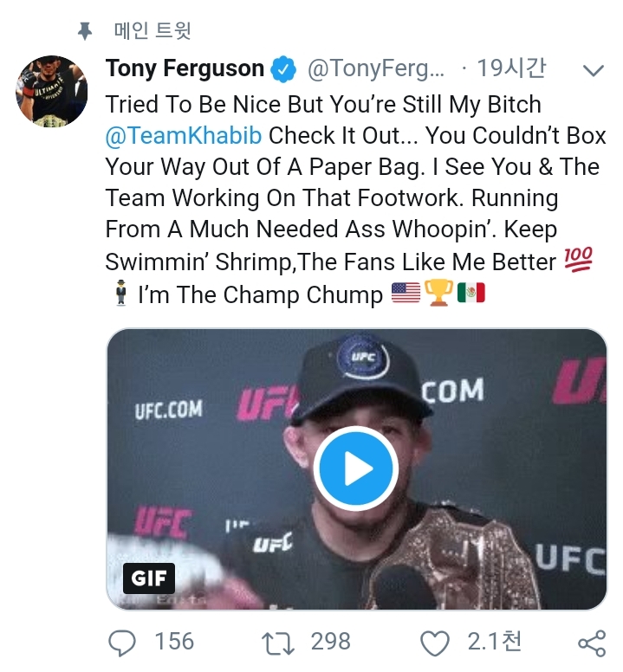View the 156 replies count
This screenshot has height=672, width=623.
pos(173,642)
